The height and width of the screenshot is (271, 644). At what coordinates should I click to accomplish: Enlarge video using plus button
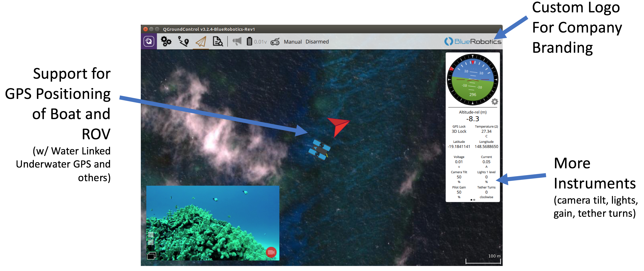[x=151, y=235]
